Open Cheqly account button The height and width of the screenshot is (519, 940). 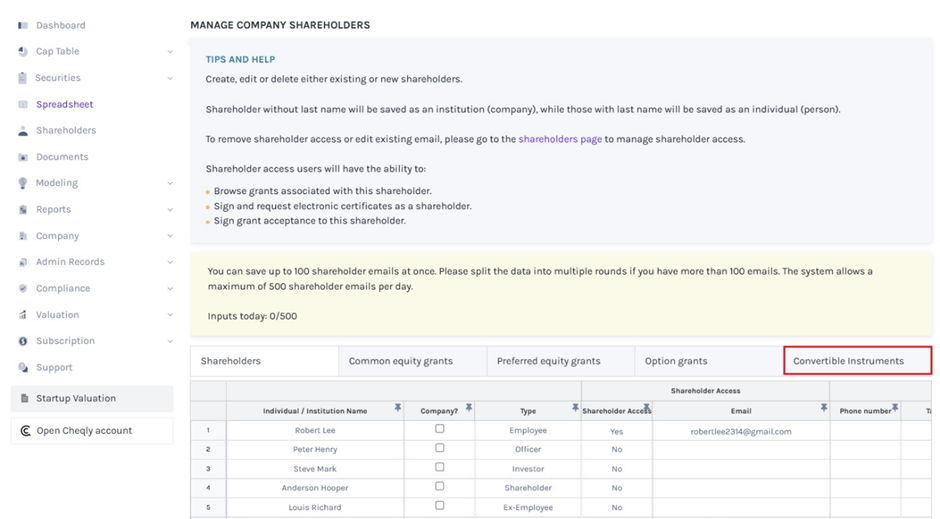pos(92,431)
